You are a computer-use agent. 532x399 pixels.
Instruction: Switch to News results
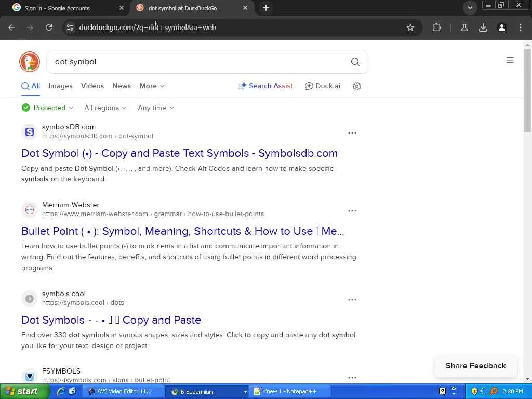coord(122,86)
